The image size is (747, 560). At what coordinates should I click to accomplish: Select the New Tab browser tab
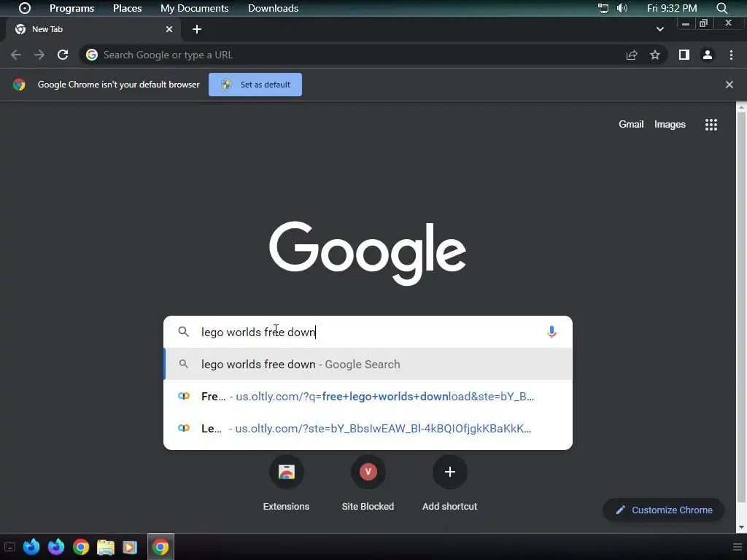pyautogui.click(x=93, y=29)
